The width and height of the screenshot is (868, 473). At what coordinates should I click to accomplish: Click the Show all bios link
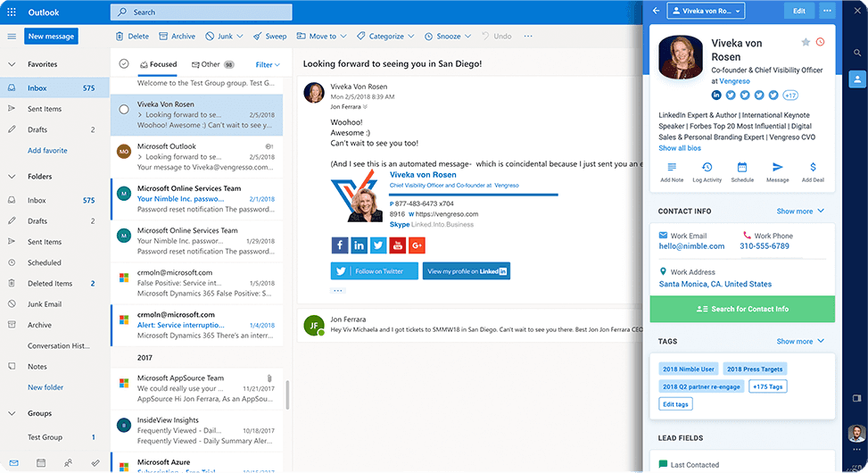click(680, 148)
